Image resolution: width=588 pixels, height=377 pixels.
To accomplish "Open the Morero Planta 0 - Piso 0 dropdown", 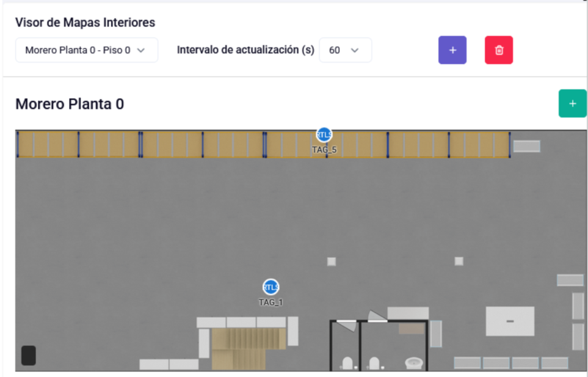I will pos(87,50).
